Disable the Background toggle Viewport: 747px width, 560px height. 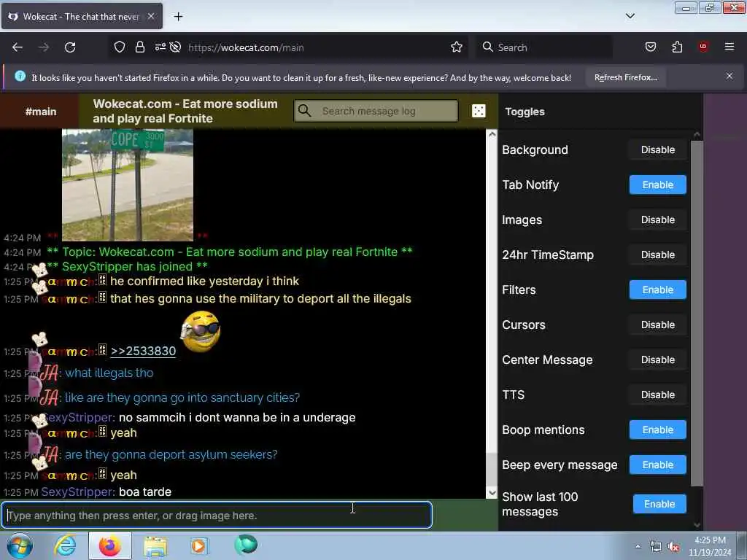(x=657, y=149)
